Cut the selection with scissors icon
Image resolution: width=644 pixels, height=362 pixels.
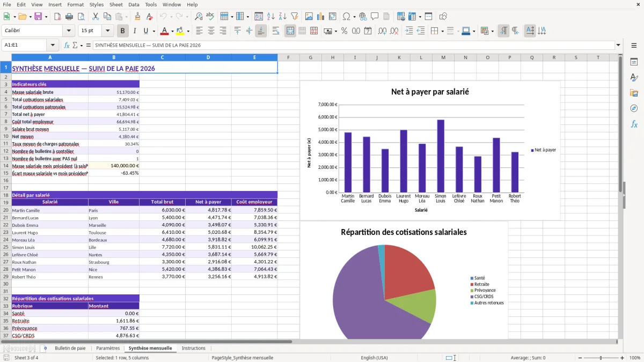click(x=96, y=17)
